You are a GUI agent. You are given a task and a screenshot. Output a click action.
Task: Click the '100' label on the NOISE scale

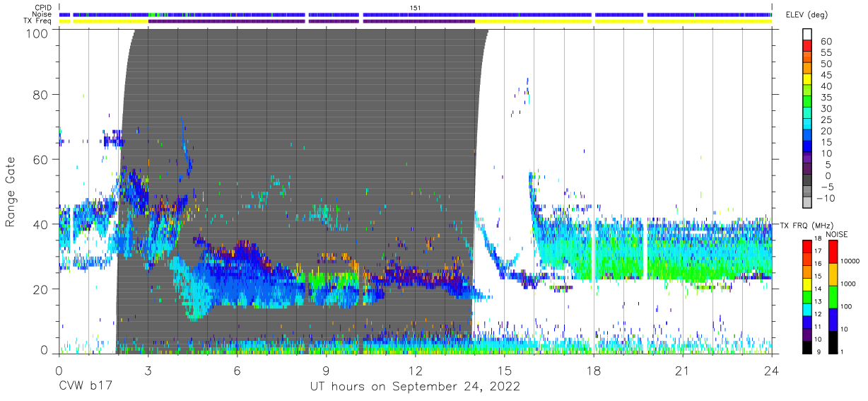point(845,306)
